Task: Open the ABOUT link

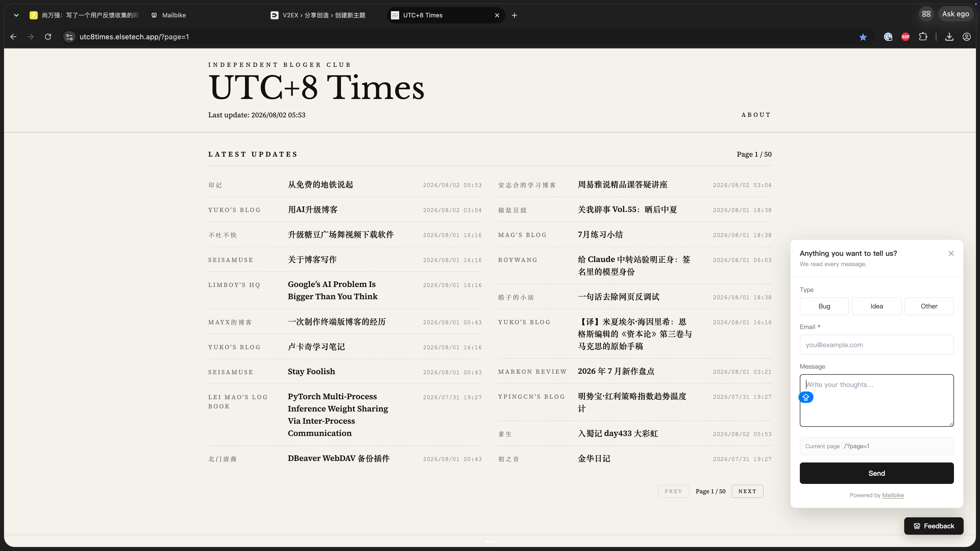Action: [756, 115]
